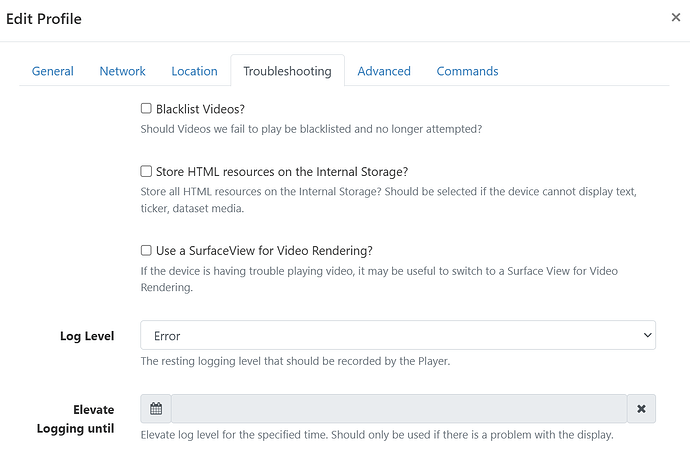The image size is (690, 473).
Task: Clear the Elevate Logging date with the X
Action: coord(641,409)
